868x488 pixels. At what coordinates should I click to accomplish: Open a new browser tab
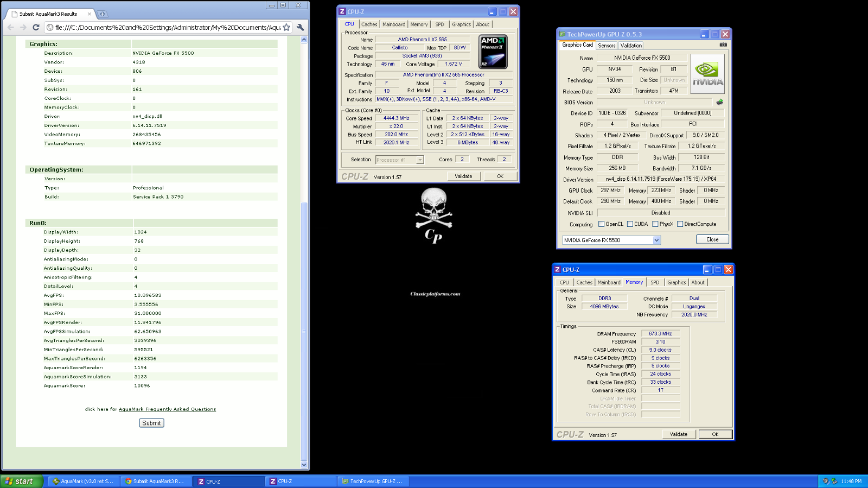103,14
